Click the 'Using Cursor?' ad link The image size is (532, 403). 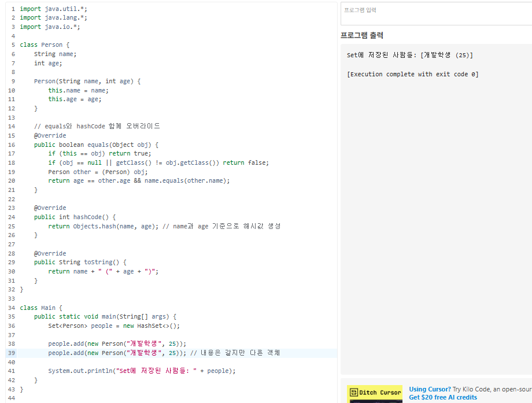pyautogui.click(x=430, y=389)
